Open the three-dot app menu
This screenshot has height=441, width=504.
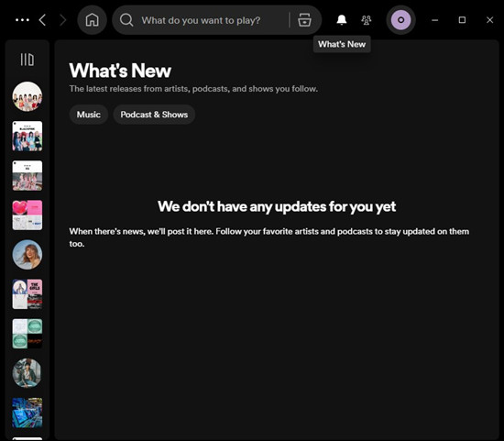22,20
